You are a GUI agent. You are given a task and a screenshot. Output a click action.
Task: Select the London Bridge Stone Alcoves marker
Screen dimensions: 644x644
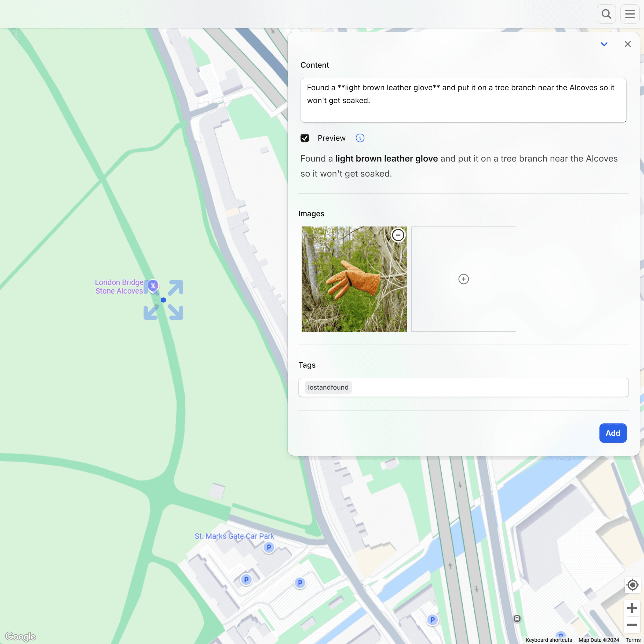point(153,286)
